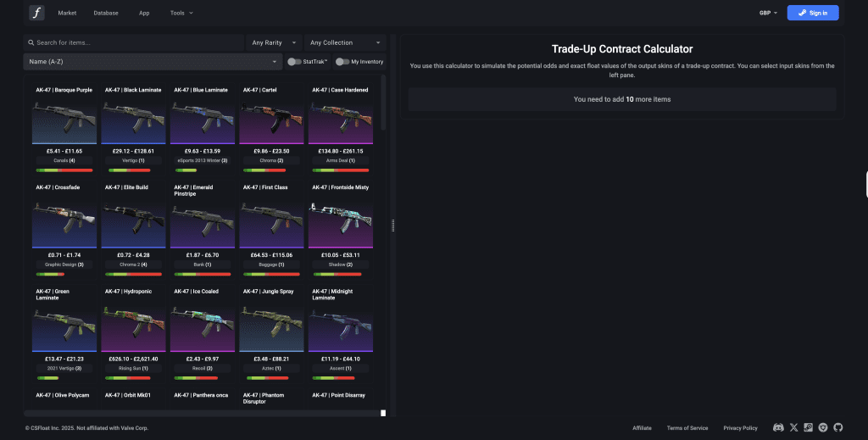Image resolution: width=868 pixels, height=440 pixels.
Task: Select the AK-47 Blue Laminate skin image
Action: (202, 120)
